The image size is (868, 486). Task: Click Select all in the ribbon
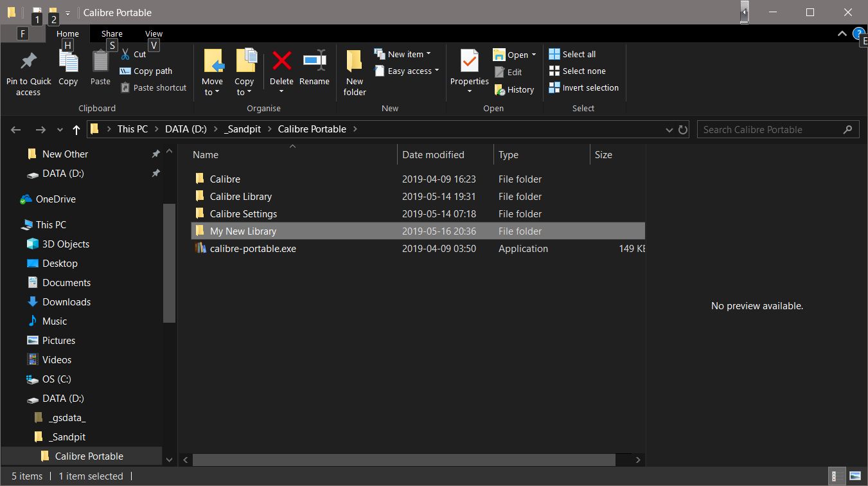(x=572, y=55)
